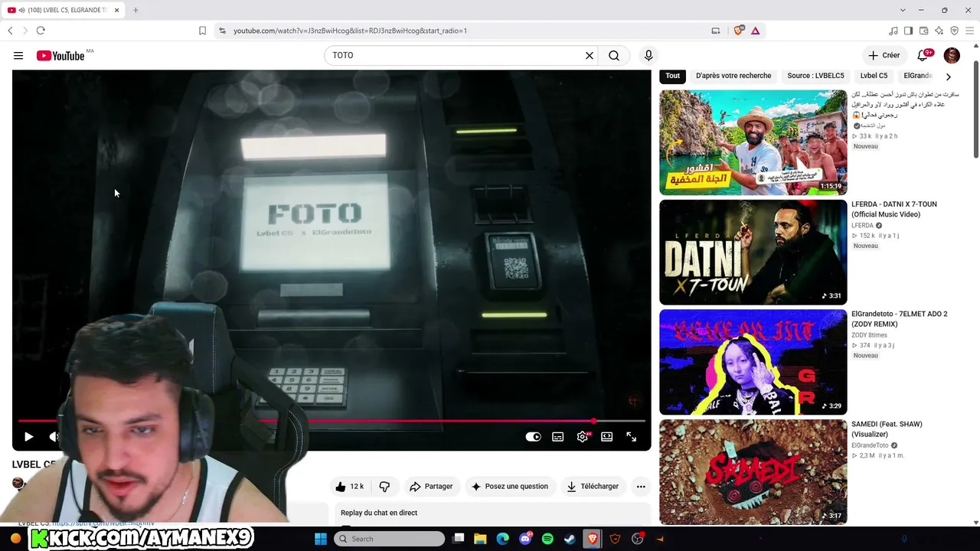Screen dimensions: 980x551
Task: Open Discord from the taskbar
Action: 525,539
